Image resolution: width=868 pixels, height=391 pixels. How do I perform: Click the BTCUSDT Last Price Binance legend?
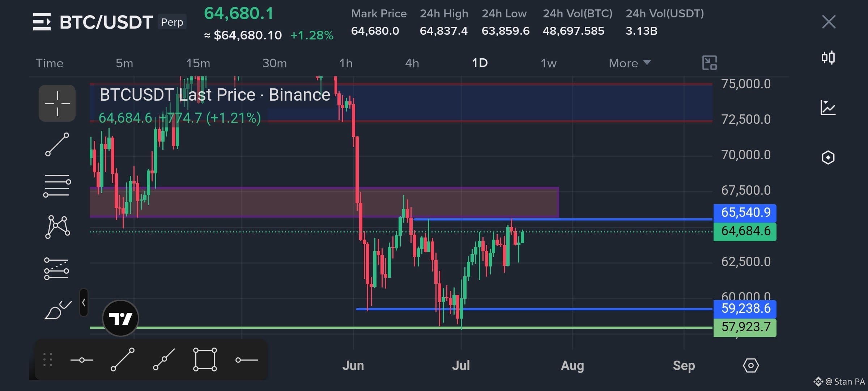215,95
